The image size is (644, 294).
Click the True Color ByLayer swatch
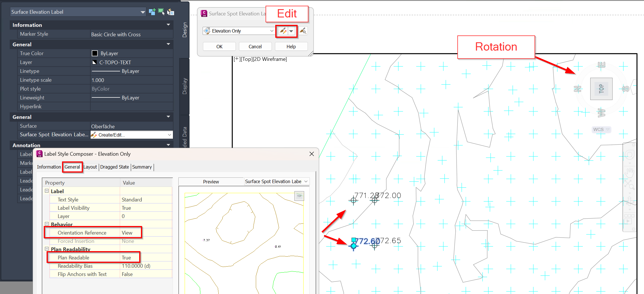pyautogui.click(x=95, y=53)
